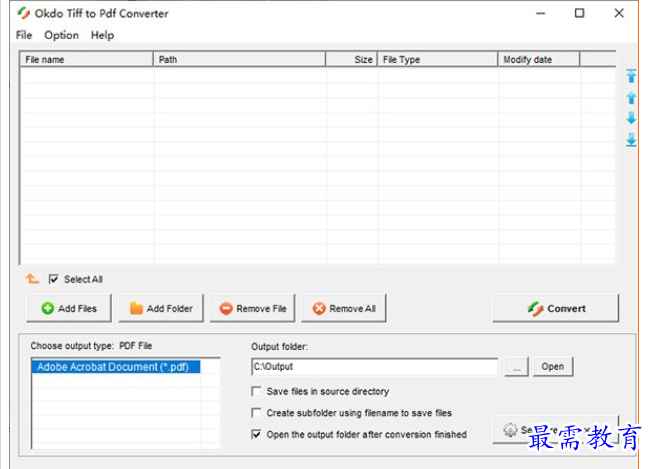Sort list by File name column header
Image resolution: width=650 pixels, height=469 pixels.
pos(86,59)
